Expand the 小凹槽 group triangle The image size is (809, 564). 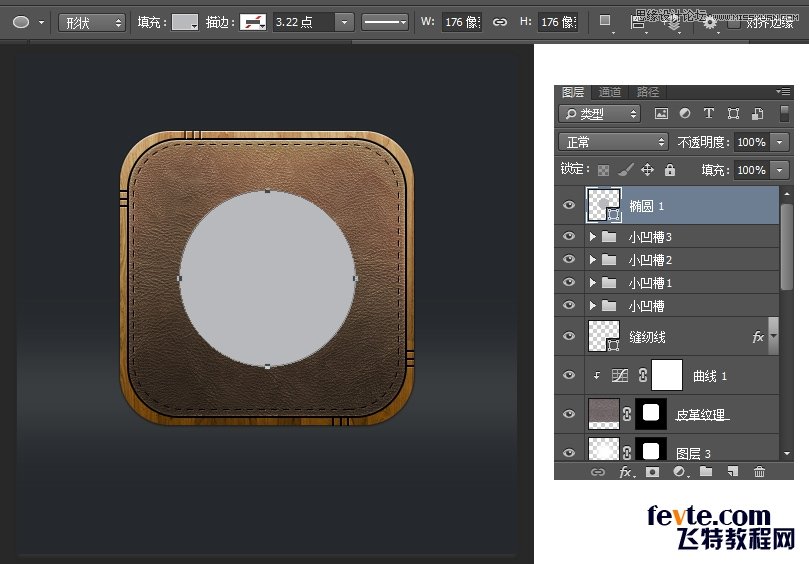pos(592,305)
